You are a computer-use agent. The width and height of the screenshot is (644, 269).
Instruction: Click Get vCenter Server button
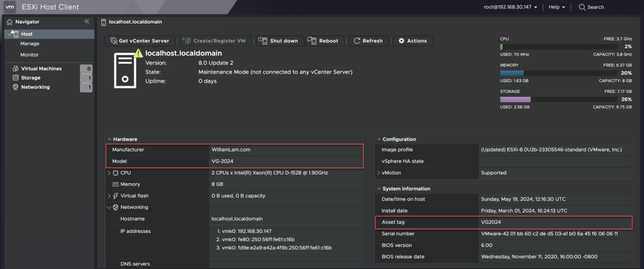pos(140,41)
